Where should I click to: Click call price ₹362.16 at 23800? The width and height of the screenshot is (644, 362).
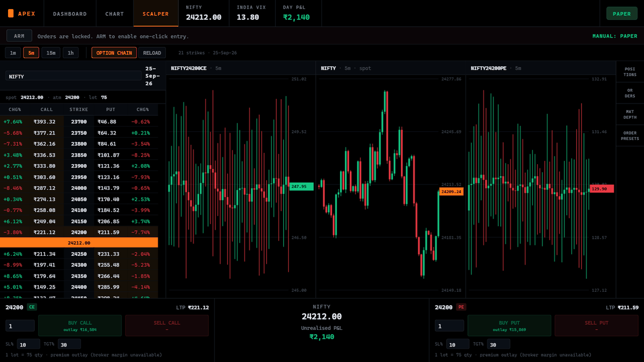tap(45, 144)
